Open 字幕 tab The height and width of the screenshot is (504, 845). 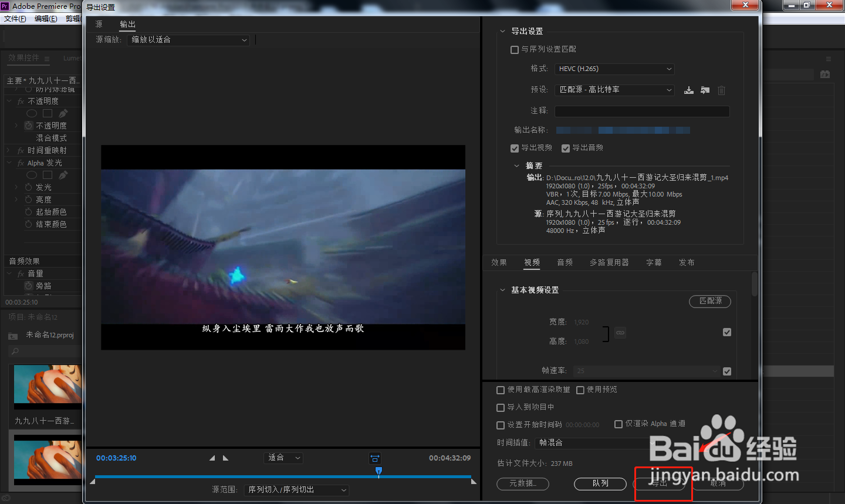point(654,262)
